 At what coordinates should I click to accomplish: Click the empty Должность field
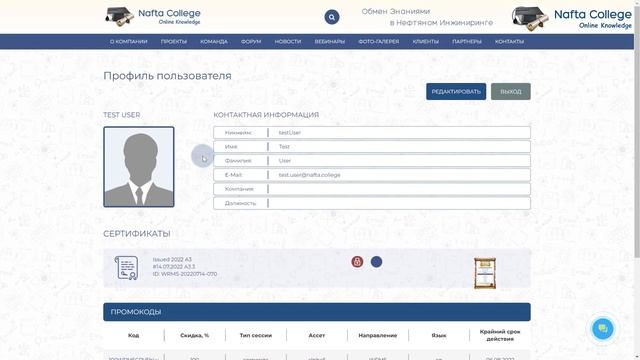tap(372, 203)
